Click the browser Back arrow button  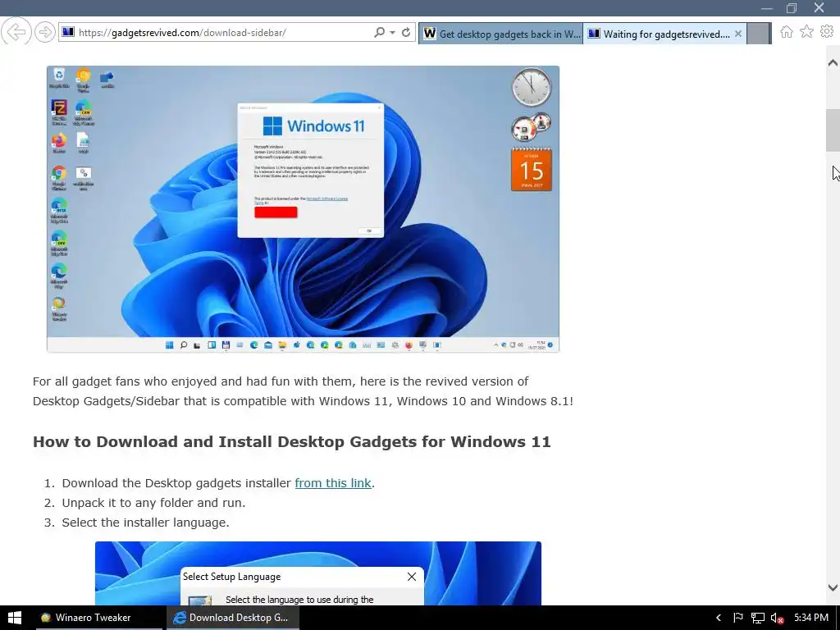(16, 32)
